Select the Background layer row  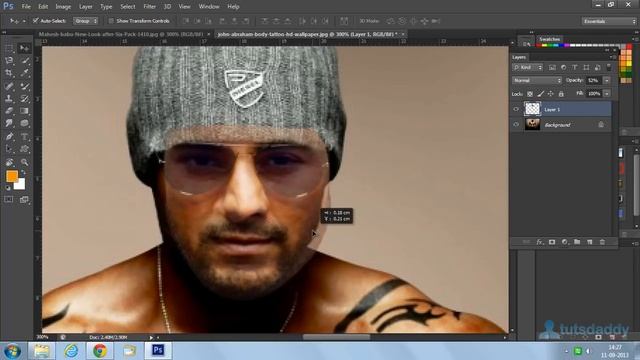click(x=561, y=125)
